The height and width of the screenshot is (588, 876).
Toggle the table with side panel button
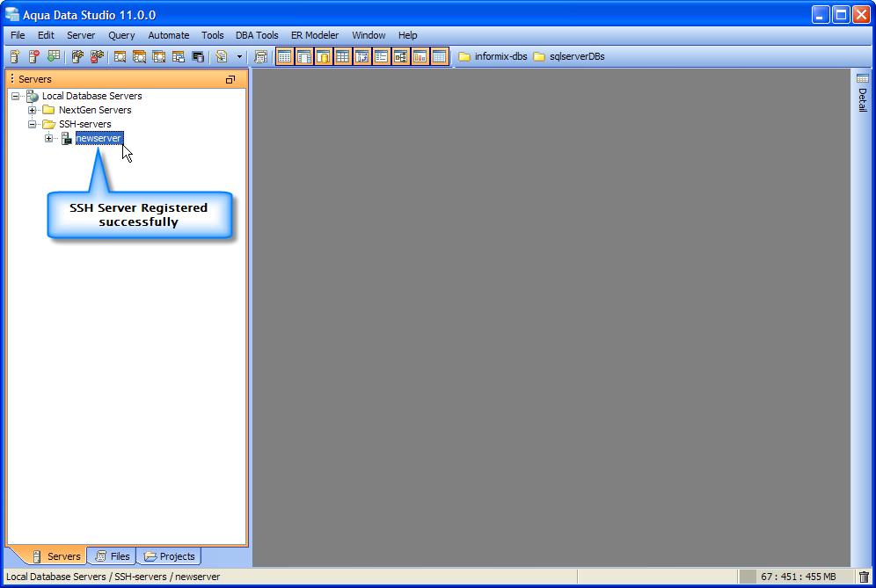coord(304,56)
